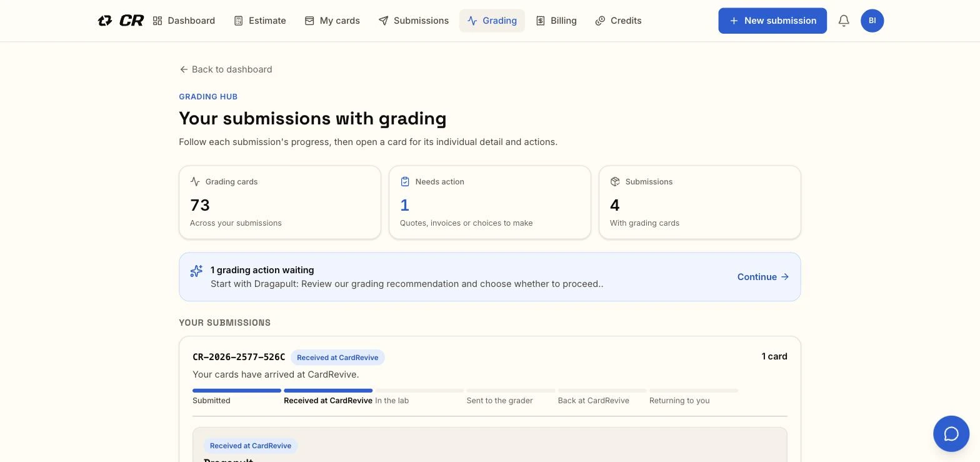
Task: Click the Submissions box icon
Action: 615,181
